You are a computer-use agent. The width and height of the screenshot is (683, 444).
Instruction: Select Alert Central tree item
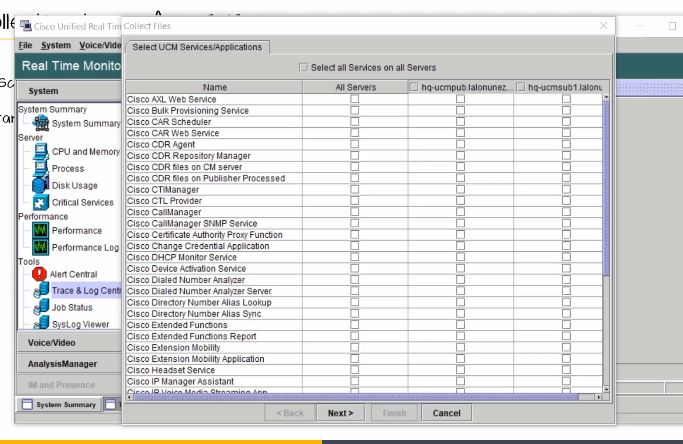73,274
